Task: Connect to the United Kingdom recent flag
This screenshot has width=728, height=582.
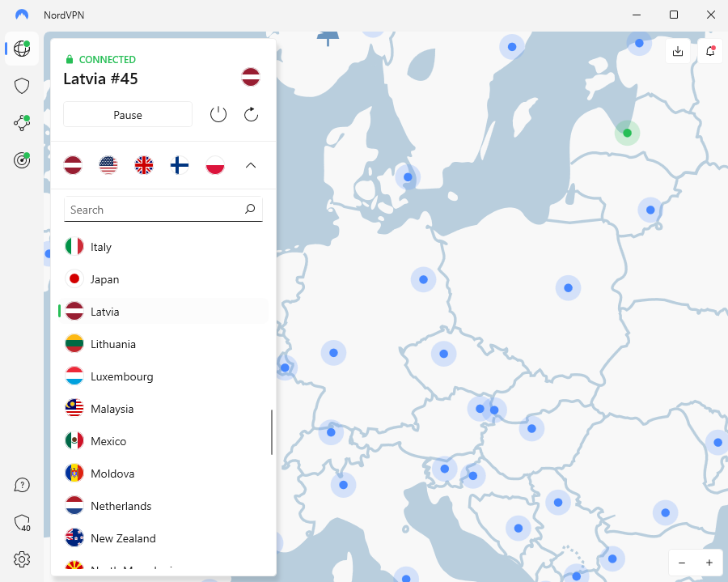Action: pos(144,164)
